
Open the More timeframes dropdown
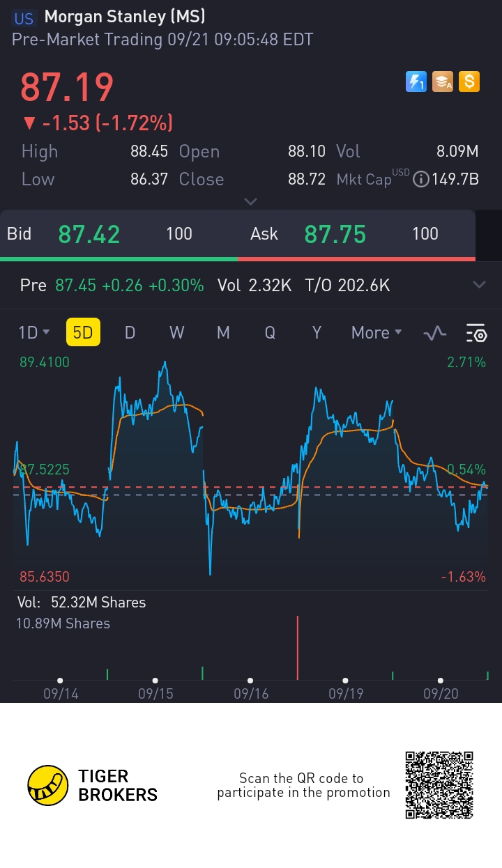pos(377,333)
